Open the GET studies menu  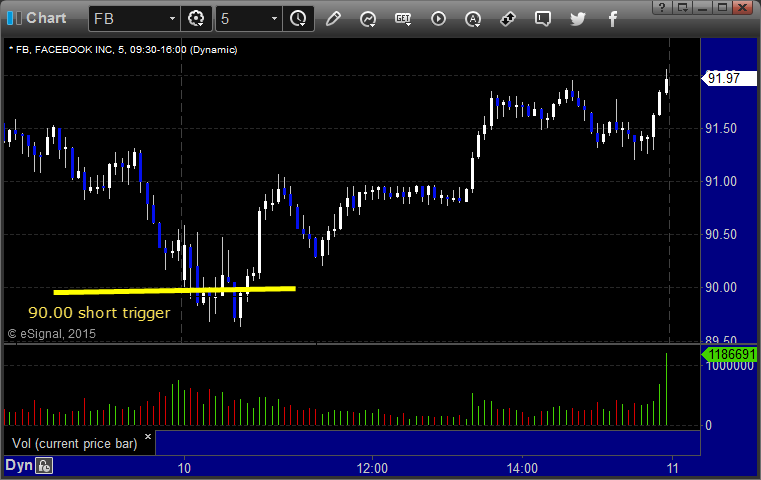pos(403,19)
